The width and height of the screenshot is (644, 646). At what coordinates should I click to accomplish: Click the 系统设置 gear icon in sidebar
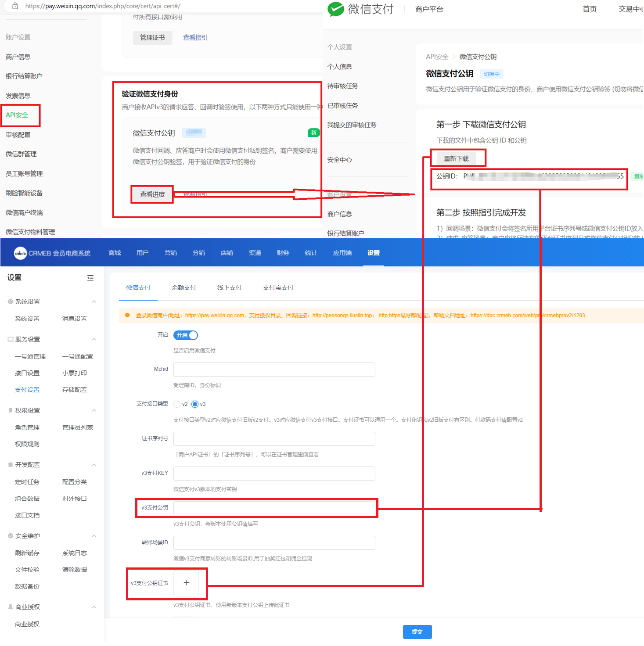(11, 301)
